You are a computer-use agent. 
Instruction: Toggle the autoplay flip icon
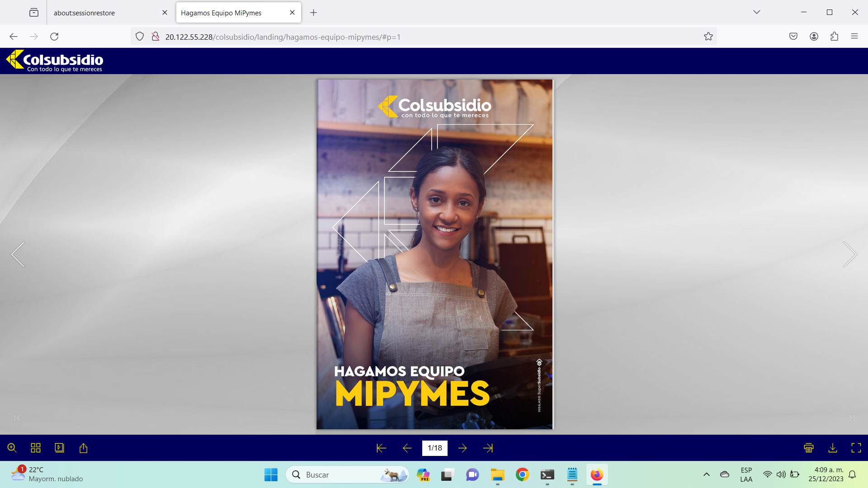click(59, 448)
